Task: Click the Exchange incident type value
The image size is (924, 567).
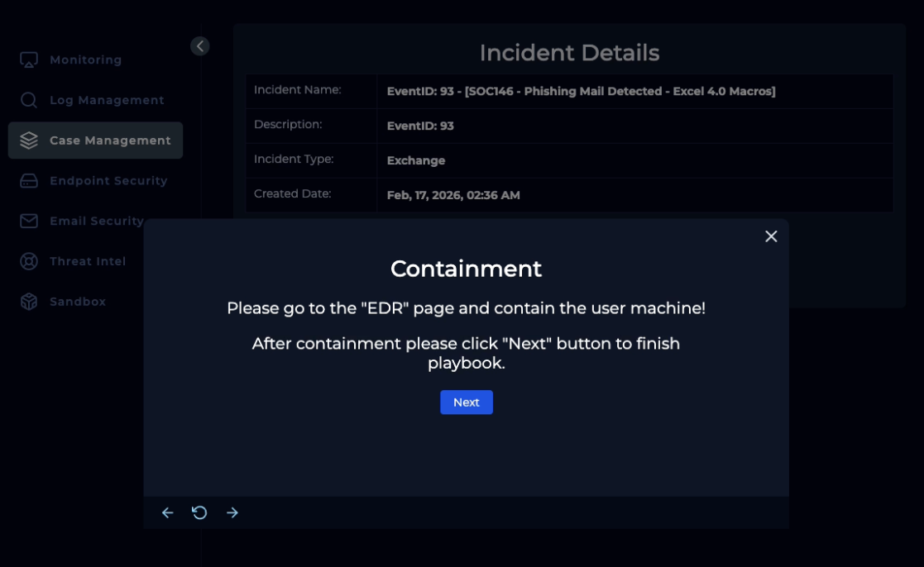Action: (416, 160)
